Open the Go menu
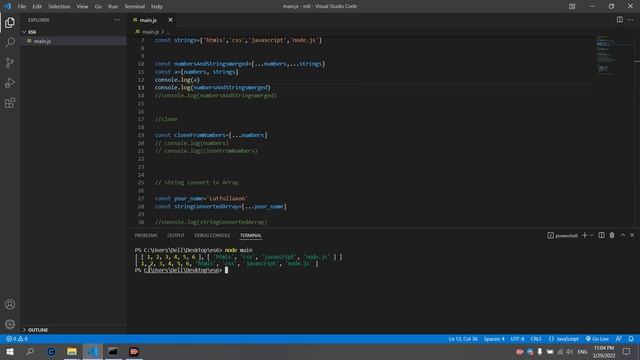The height and width of the screenshot is (360, 640). click(98, 7)
